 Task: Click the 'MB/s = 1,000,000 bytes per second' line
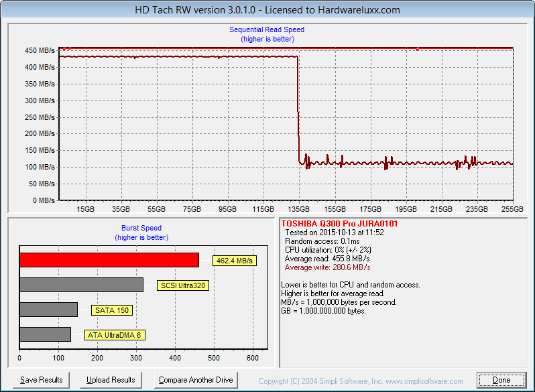click(x=339, y=302)
